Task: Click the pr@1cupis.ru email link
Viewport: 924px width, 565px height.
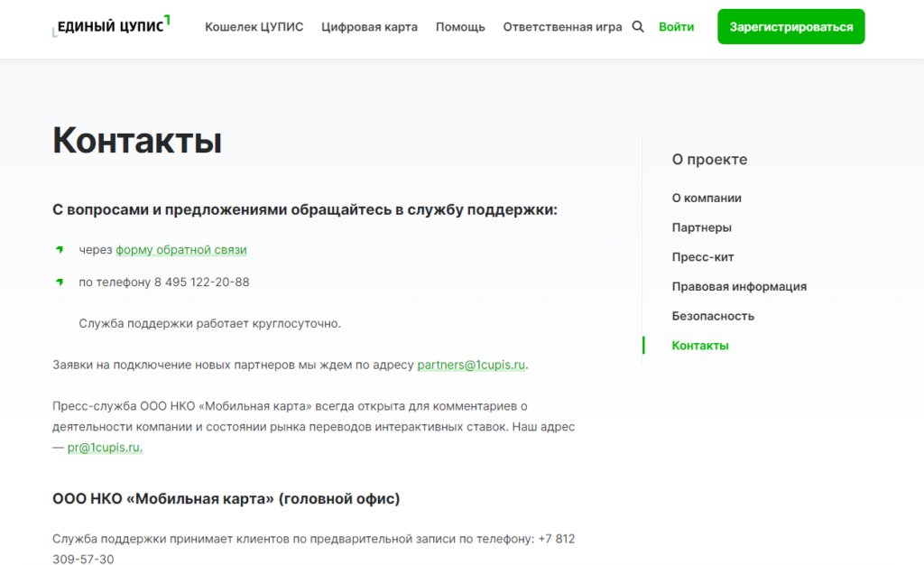Action: click(105, 447)
